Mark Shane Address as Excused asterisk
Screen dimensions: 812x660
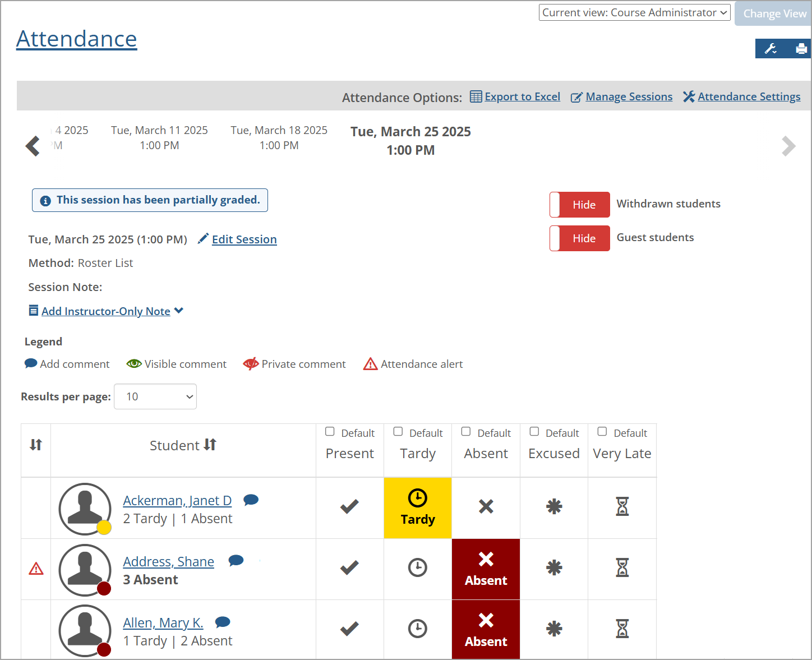553,568
